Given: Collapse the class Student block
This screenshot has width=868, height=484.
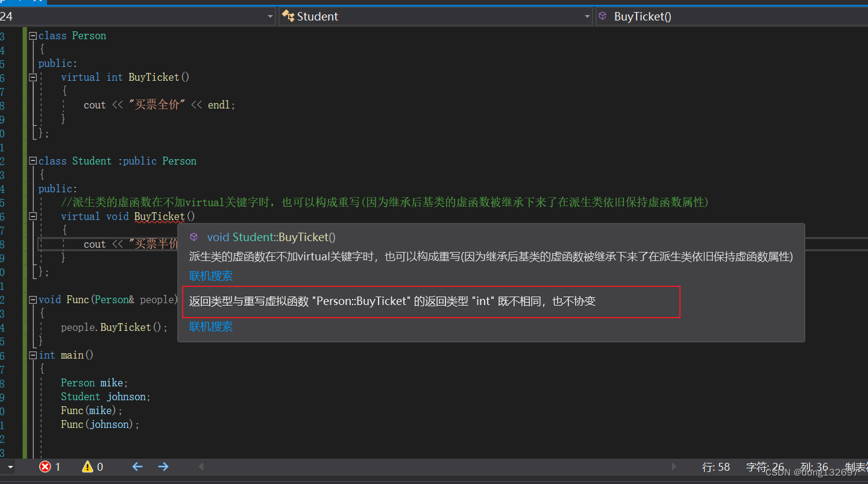Looking at the screenshot, I should [33, 161].
